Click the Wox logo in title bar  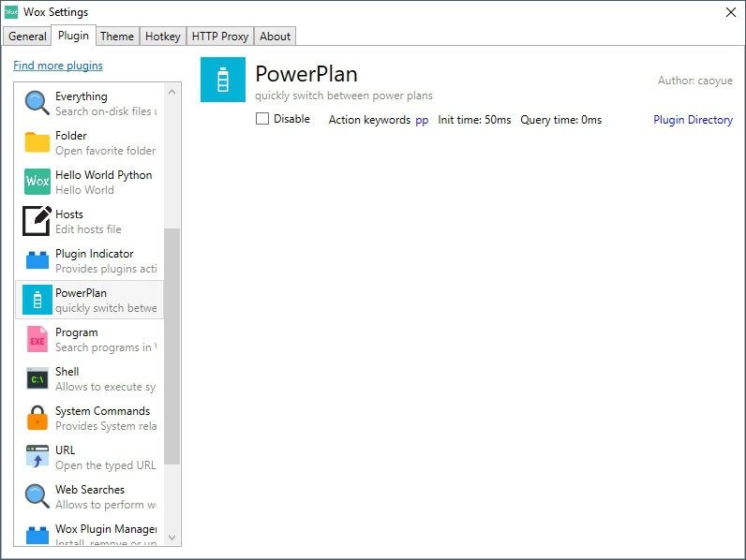pos(11,12)
